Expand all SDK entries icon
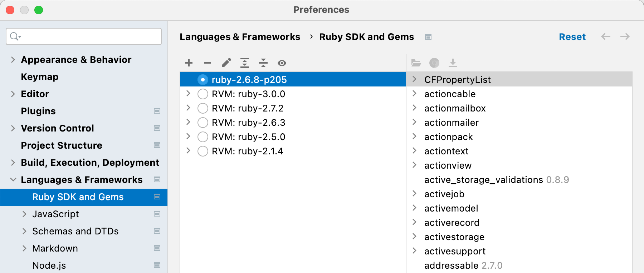The height and width of the screenshot is (273, 644). tap(245, 63)
